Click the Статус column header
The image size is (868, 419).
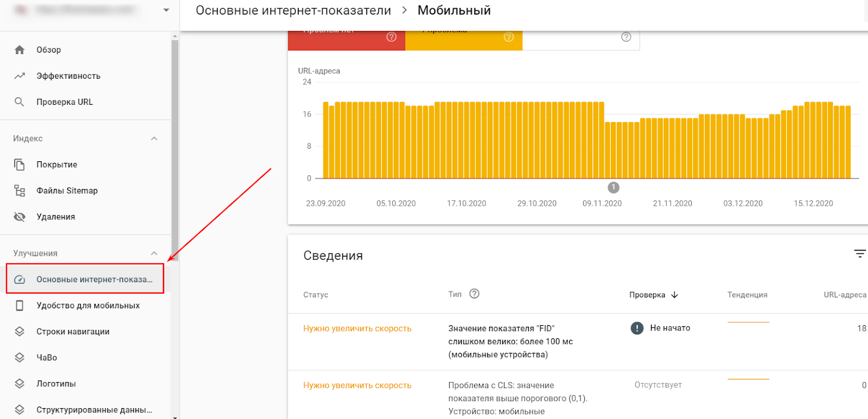[316, 295]
